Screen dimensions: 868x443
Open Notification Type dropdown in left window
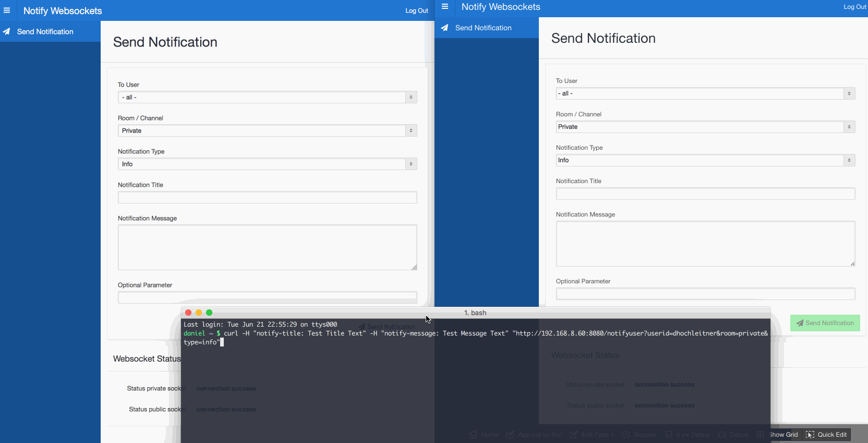268,164
